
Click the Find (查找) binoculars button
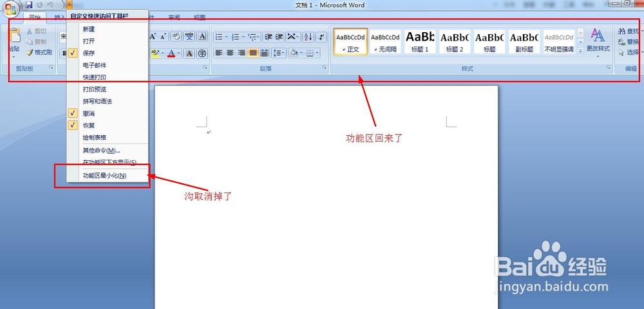(629, 31)
